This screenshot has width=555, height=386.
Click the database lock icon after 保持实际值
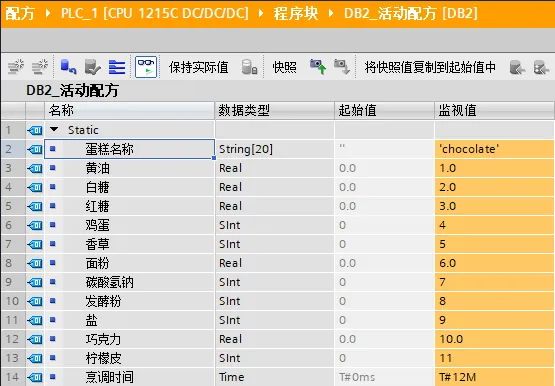(249, 67)
